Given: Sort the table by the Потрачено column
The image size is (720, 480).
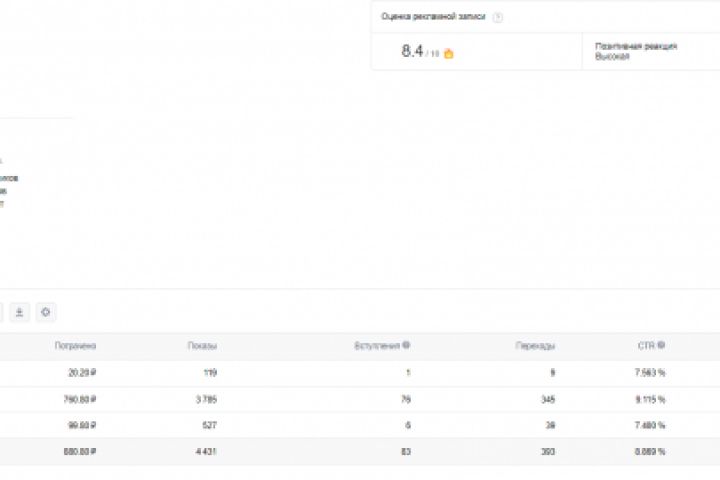Looking at the screenshot, I should pyautogui.click(x=75, y=346).
